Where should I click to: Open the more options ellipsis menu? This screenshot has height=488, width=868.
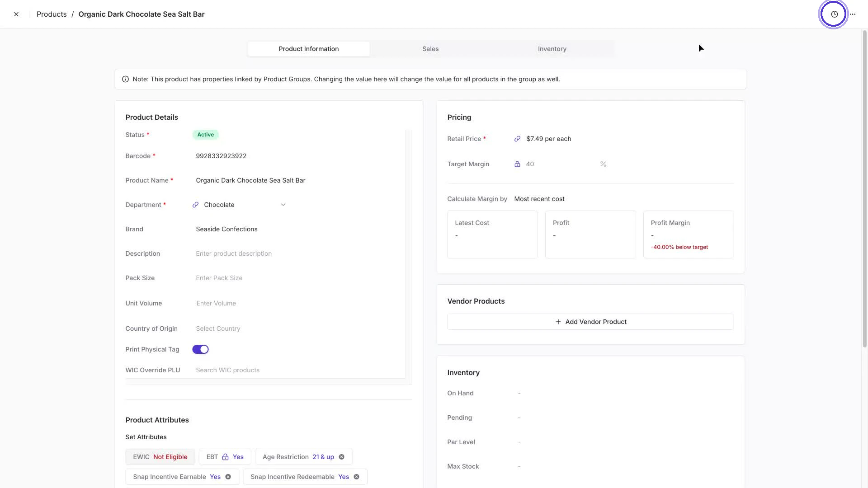pyautogui.click(x=853, y=14)
